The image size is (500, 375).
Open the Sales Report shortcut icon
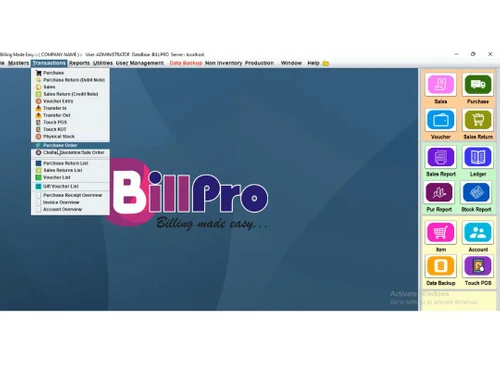(x=441, y=157)
